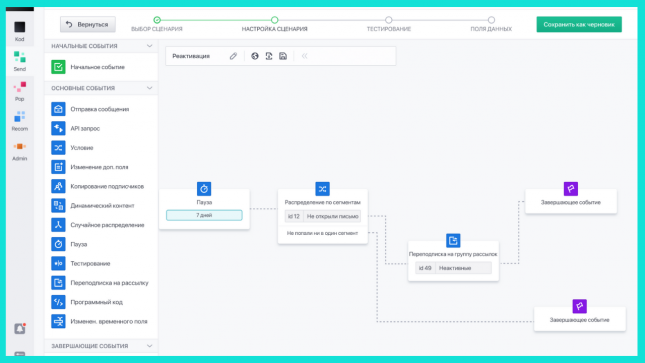645x363 pixels.
Task: Select the 'Динамический контент' icon
Action: click(x=58, y=205)
